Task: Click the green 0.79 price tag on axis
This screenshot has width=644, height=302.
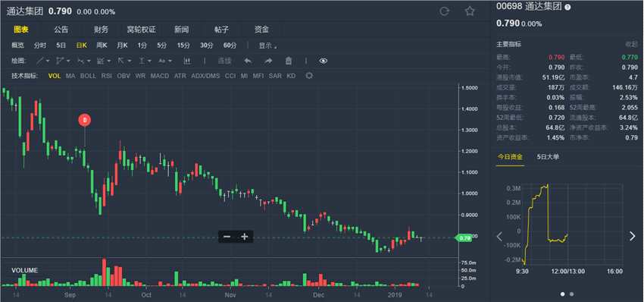Action: tap(463, 238)
